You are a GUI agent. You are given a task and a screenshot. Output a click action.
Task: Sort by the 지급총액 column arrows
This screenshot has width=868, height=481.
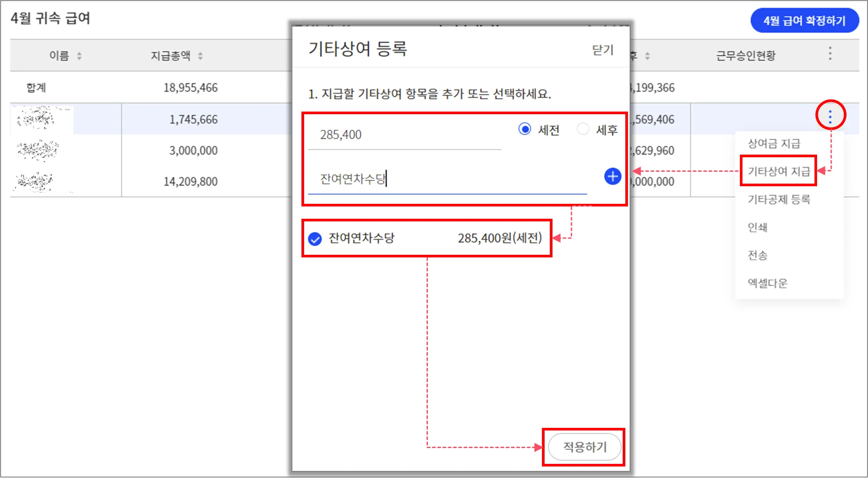(200, 56)
